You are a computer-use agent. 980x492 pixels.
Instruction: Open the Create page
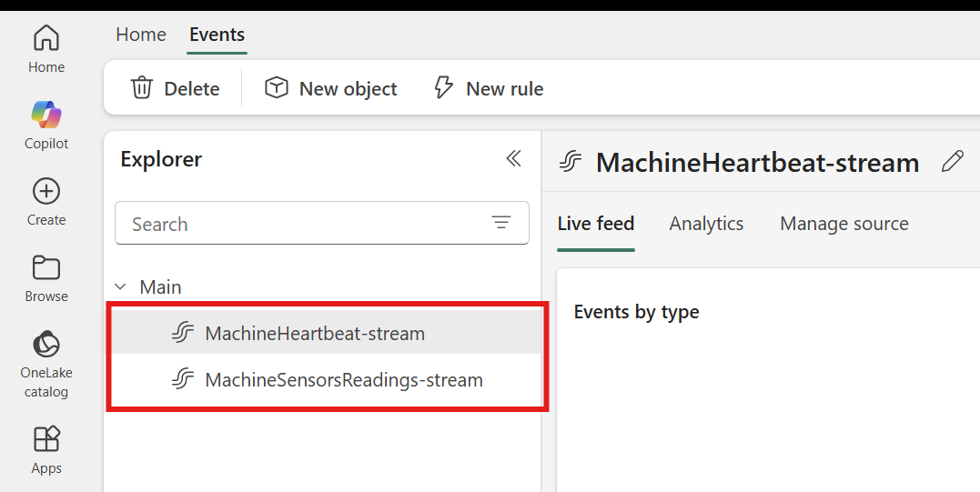point(46,202)
